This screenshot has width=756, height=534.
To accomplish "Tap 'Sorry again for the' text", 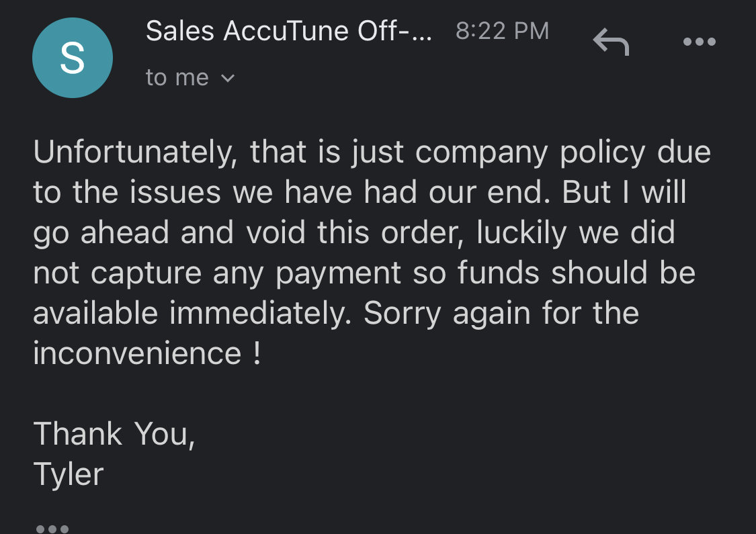I will coord(501,314).
